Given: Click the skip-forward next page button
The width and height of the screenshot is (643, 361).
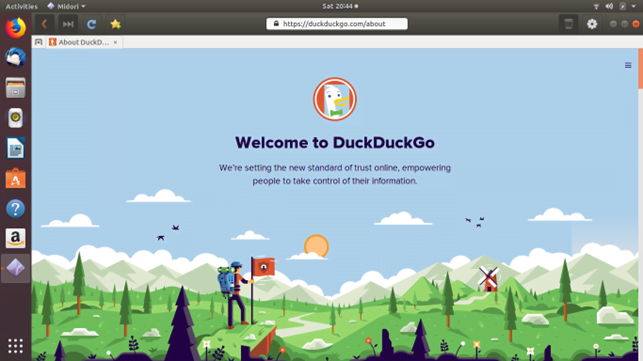Looking at the screenshot, I should (x=68, y=24).
